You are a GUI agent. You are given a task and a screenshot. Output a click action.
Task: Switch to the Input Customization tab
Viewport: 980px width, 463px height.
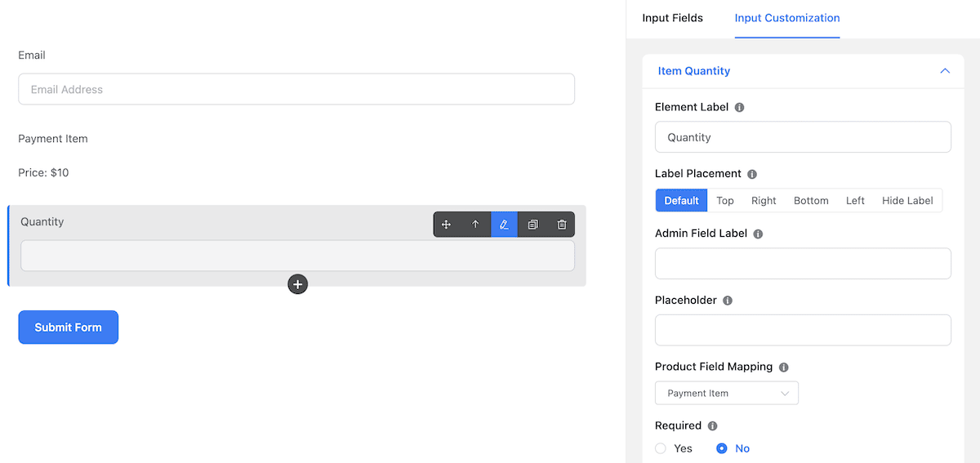787,18
